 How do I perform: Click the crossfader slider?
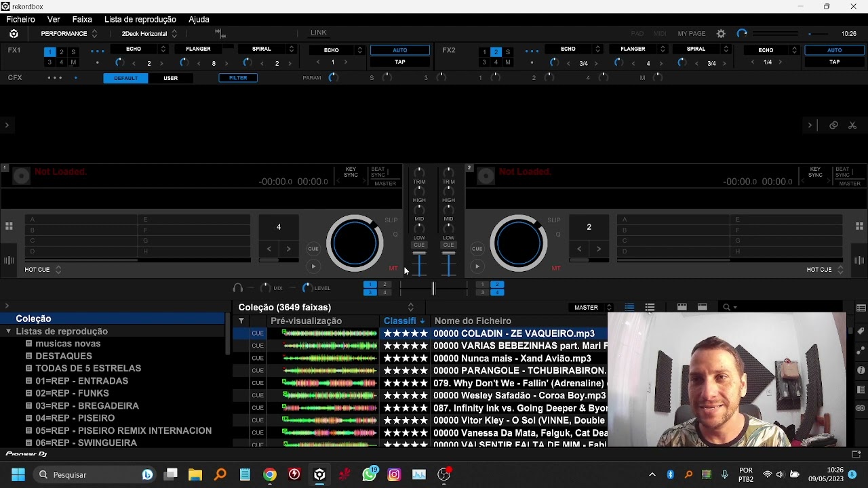click(x=433, y=288)
